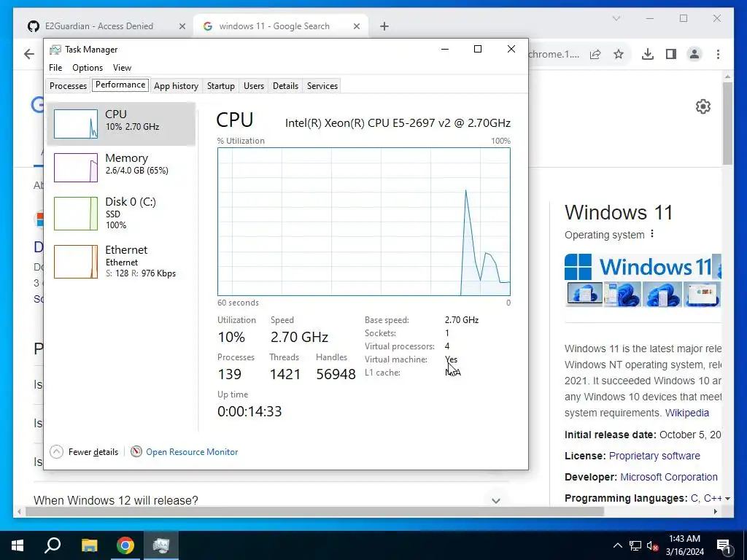
Task: Click the Task Manager taskbar icon
Action: (161, 545)
